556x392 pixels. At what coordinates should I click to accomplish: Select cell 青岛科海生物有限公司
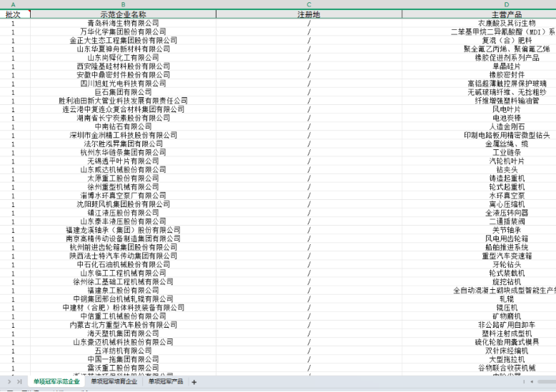(x=123, y=24)
